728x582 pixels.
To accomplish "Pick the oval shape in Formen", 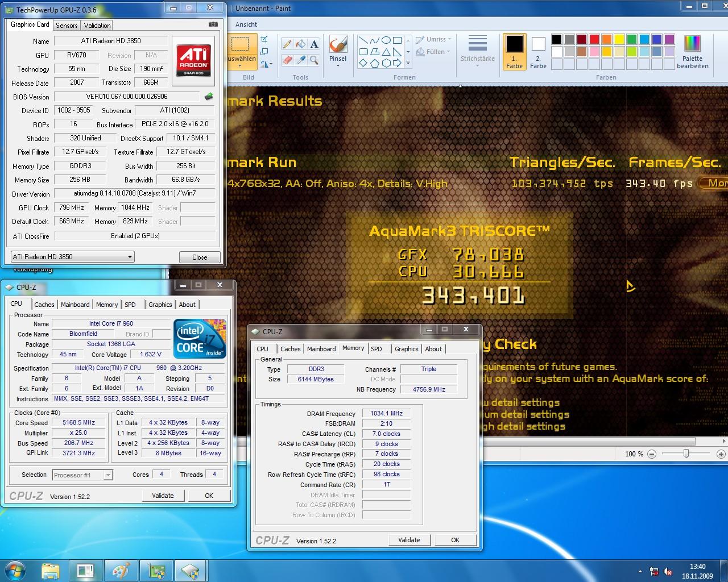I will [386, 40].
